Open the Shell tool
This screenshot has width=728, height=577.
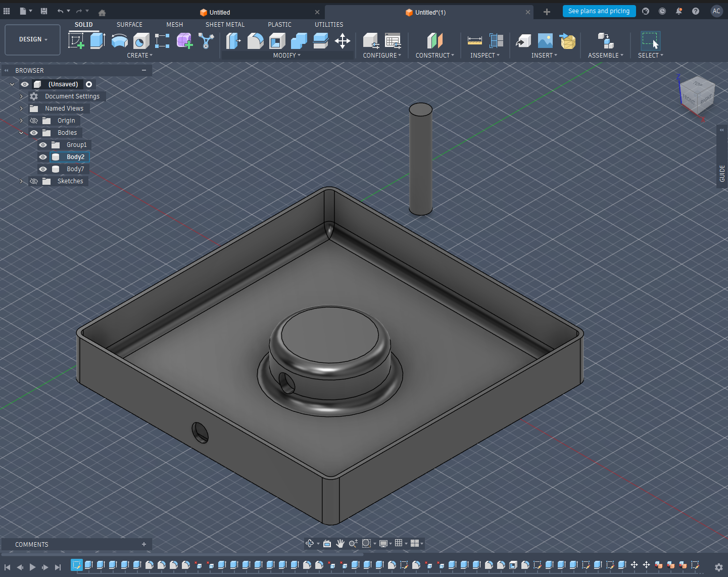pos(277,41)
